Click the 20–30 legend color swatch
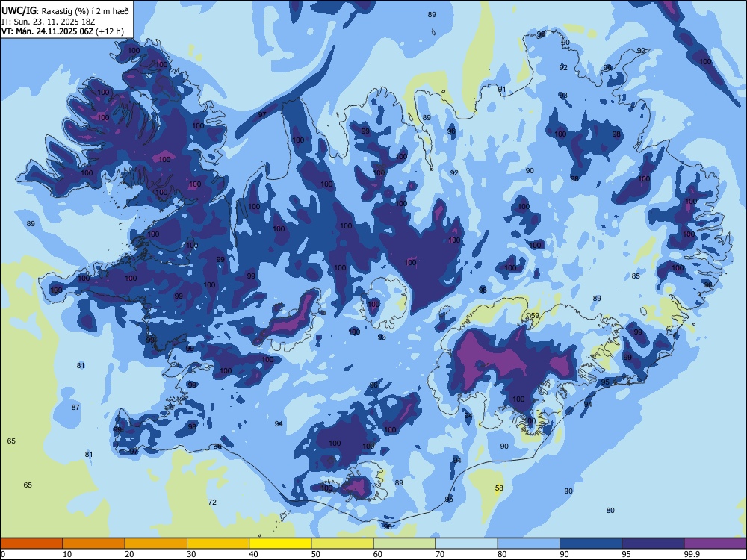The width and height of the screenshot is (747, 560). point(156,544)
